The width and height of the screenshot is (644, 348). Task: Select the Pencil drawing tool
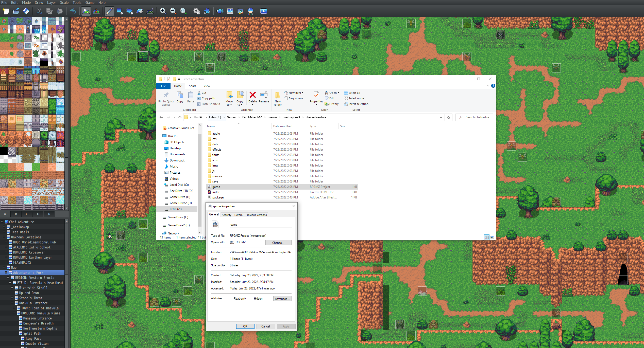[x=109, y=11]
